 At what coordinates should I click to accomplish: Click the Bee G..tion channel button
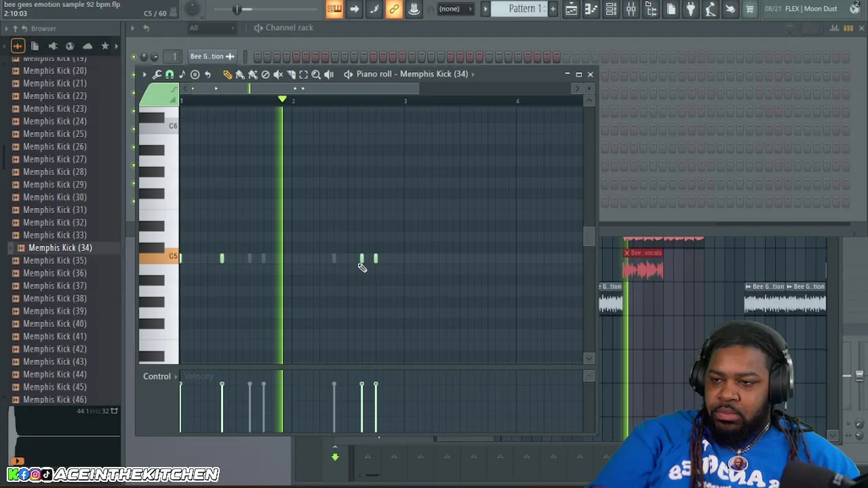(x=212, y=56)
